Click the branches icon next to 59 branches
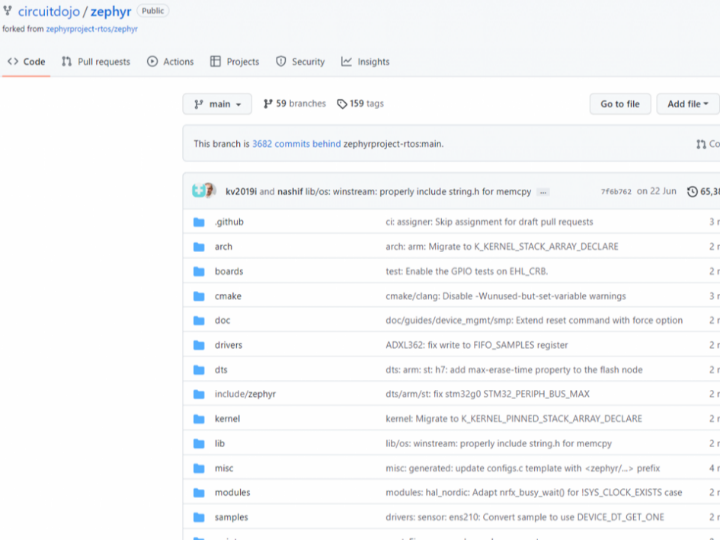 point(268,104)
